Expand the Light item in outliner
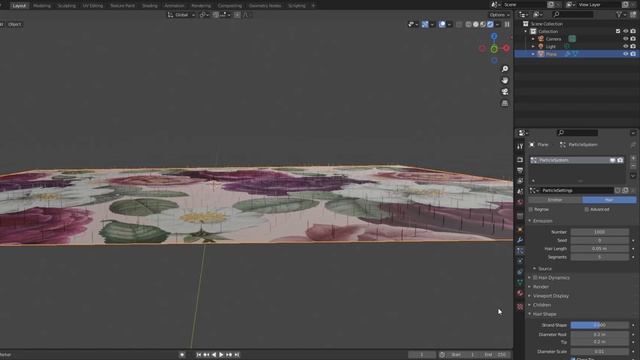This screenshot has height=360, width=640. [x=533, y=47]
